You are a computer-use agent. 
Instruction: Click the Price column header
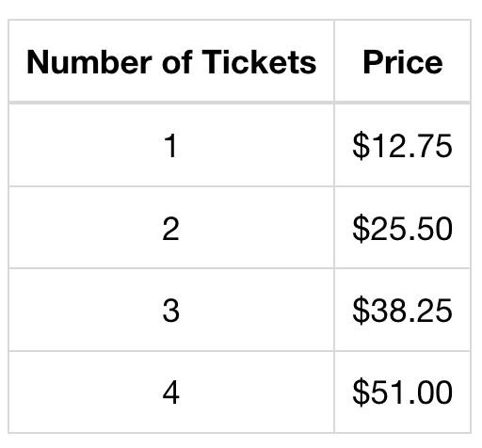click(403, 62)
